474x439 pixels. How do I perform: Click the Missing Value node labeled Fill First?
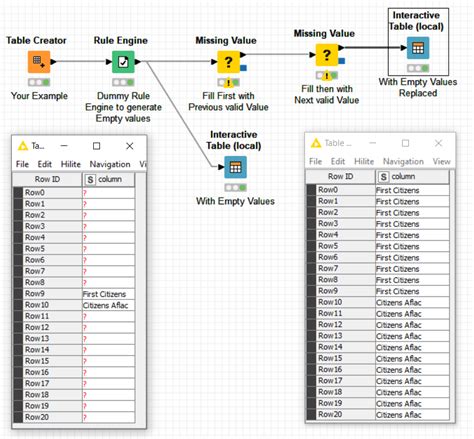[x=228, y=62]
